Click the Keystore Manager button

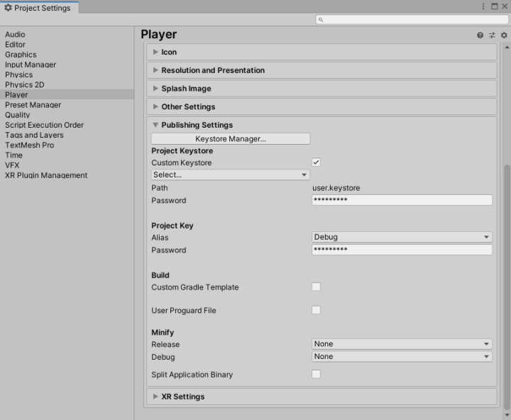pos(231,139)
